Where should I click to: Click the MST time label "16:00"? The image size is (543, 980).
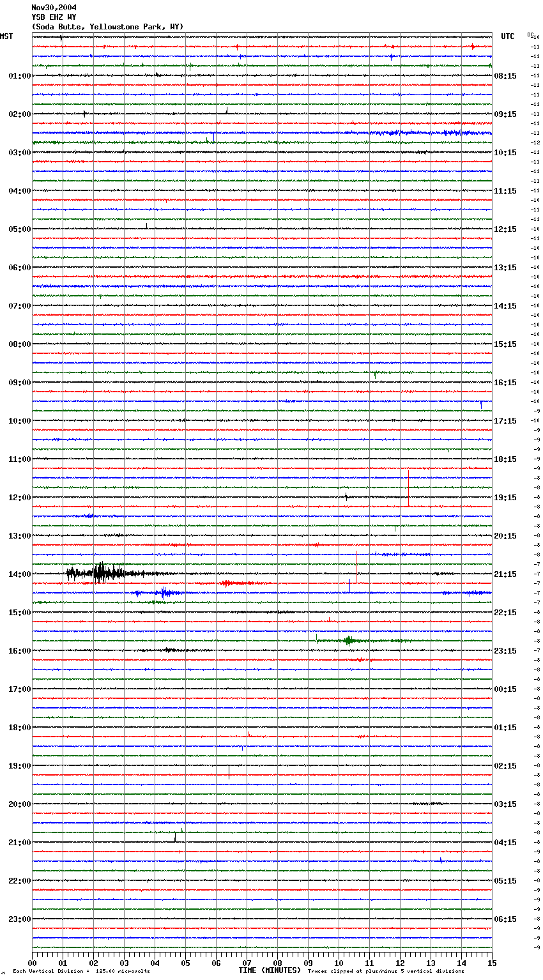point(20,651)
